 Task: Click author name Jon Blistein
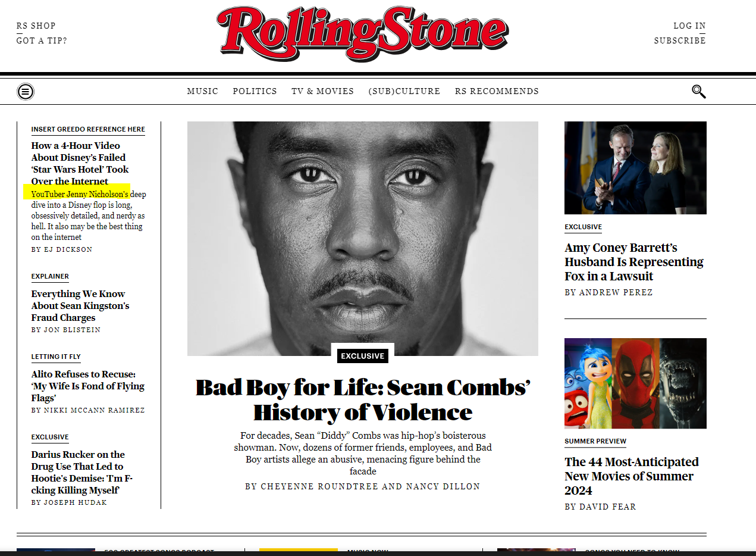(x=72, y=330)
